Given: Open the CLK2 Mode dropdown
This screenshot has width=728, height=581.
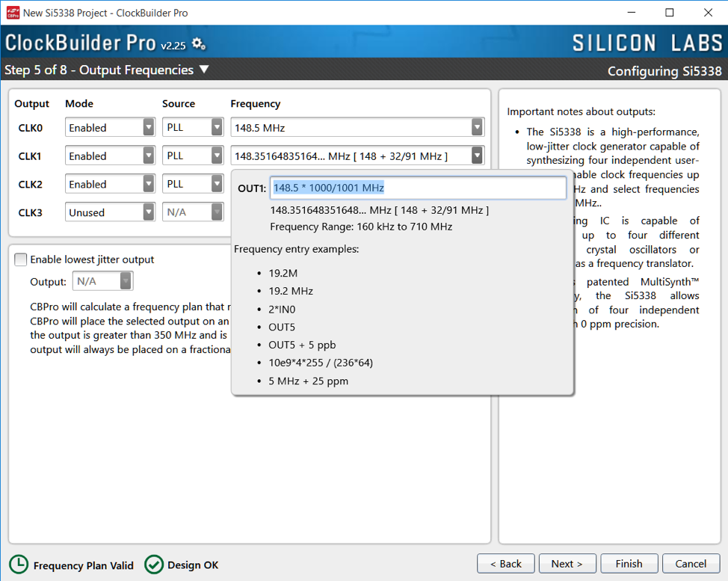Looking at the screenshot, I should (110, 185).
